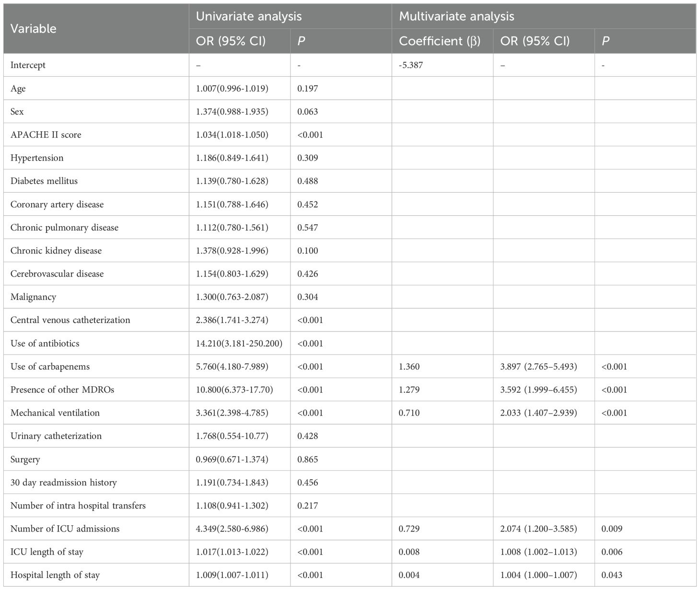This screenshot has height=590, width=700.
Task: Click the Malignancy row label
Action: click(x=33, y=297)
